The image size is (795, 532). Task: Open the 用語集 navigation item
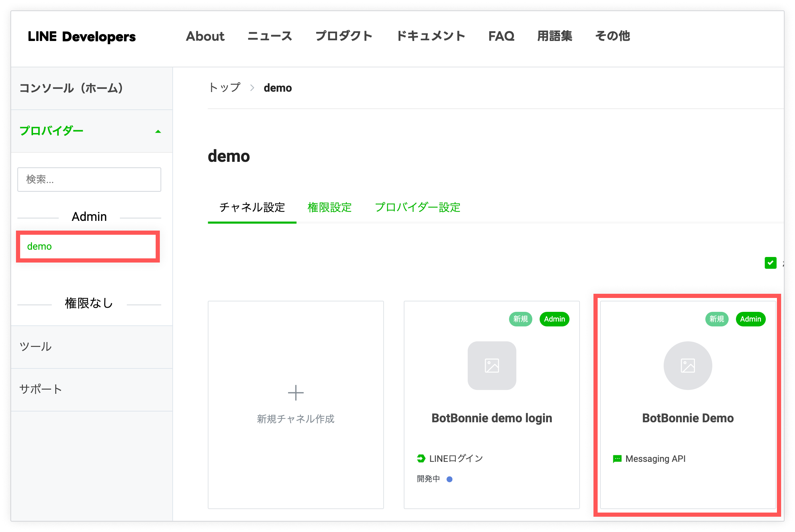coord(555,36)
